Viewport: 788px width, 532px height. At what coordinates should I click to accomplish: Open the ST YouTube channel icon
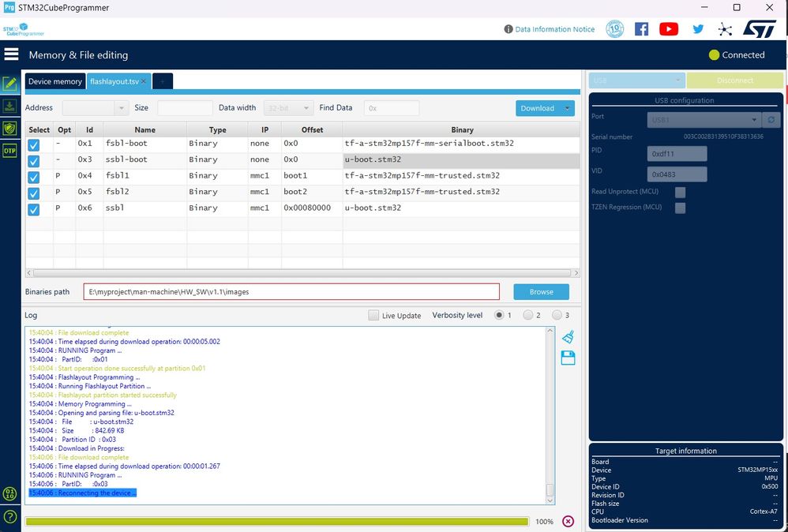(x=669, y=28)
